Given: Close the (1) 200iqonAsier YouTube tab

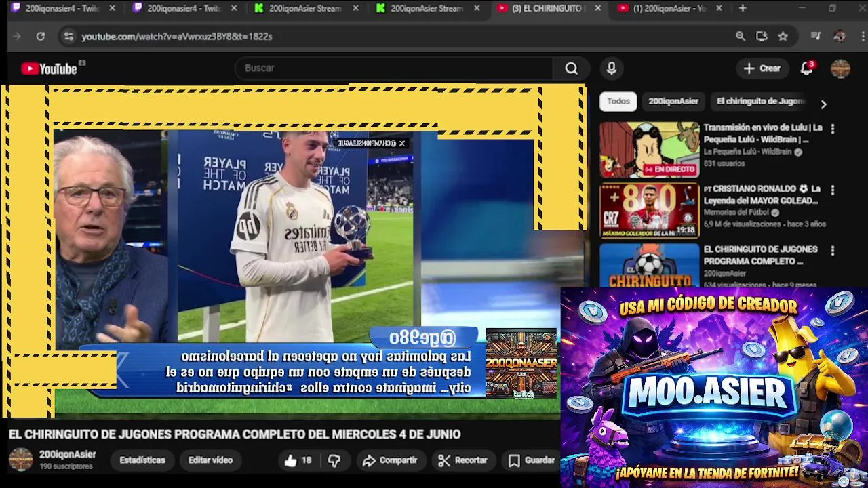Looking at the screenshot, I should pos(719,8).
